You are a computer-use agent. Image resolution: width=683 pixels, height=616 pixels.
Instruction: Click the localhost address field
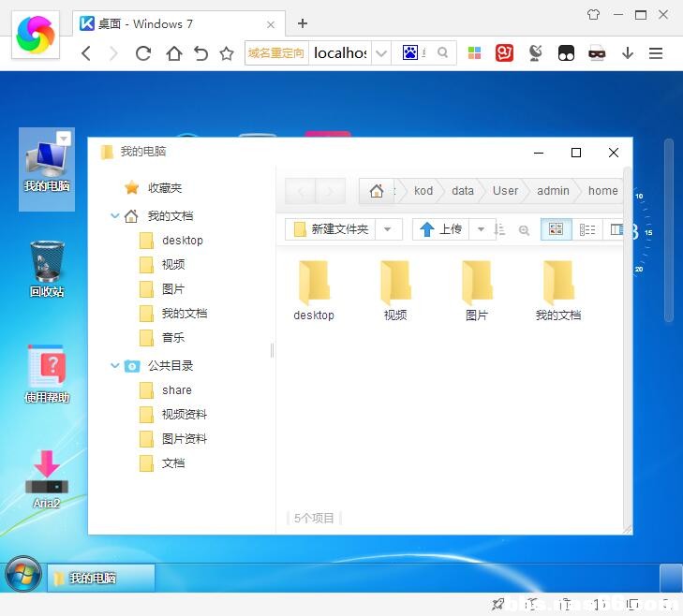[x=340, y=53]
